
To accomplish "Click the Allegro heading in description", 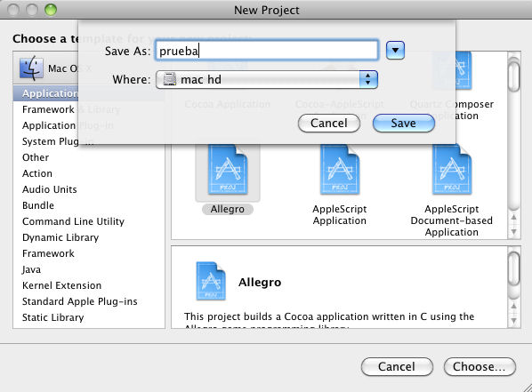I will [260, 282].
